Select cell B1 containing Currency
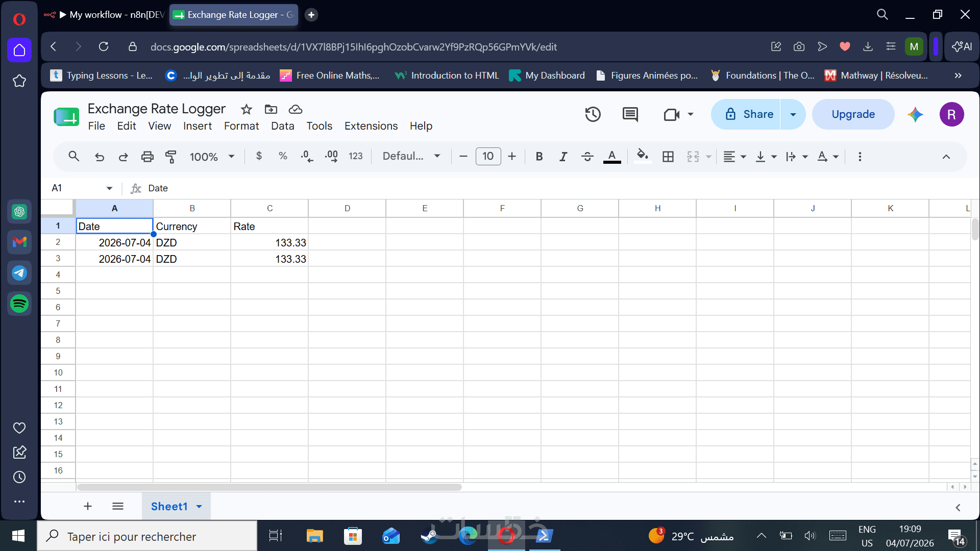 coord(192,226)
